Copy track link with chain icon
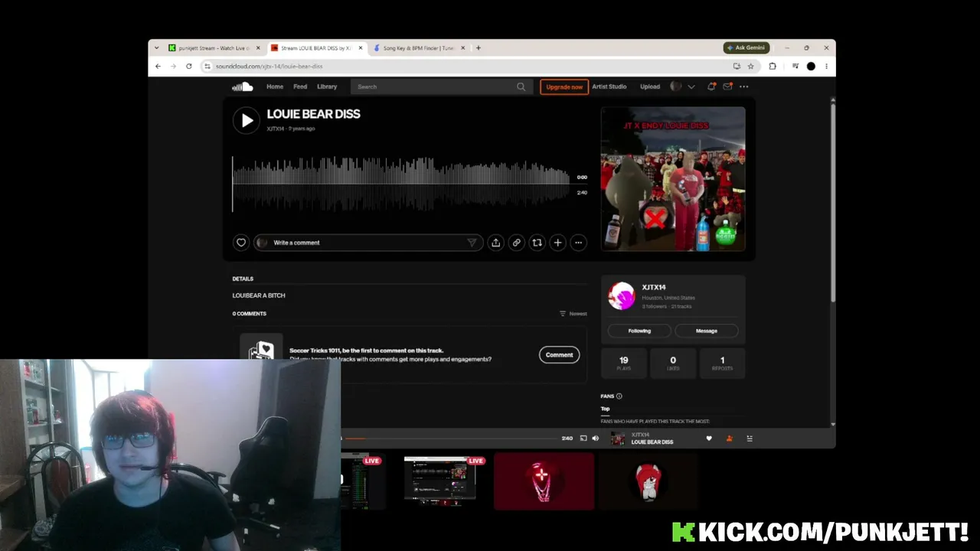 click(517, 243)
